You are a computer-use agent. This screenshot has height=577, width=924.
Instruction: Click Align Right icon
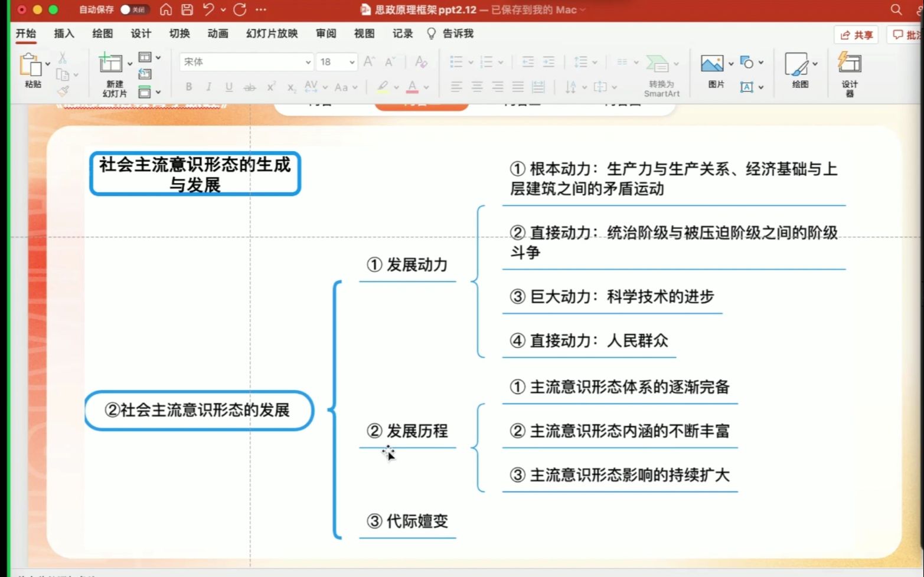(498, 87)
